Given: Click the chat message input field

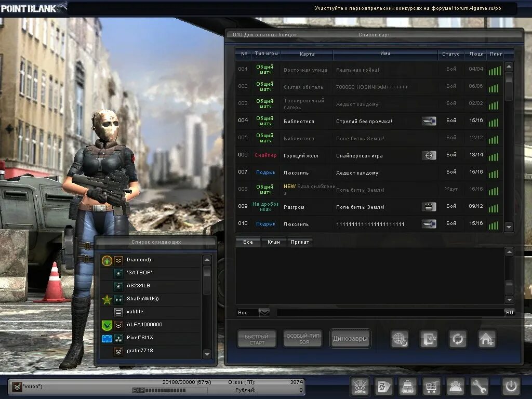Looking at the screenshot, I should (390, 312).
